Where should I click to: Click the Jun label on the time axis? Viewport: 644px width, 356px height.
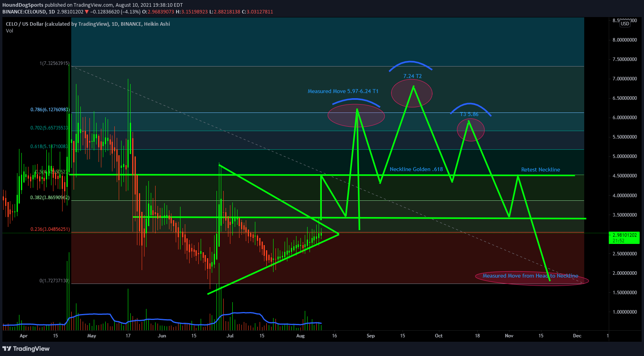(162, 336)
